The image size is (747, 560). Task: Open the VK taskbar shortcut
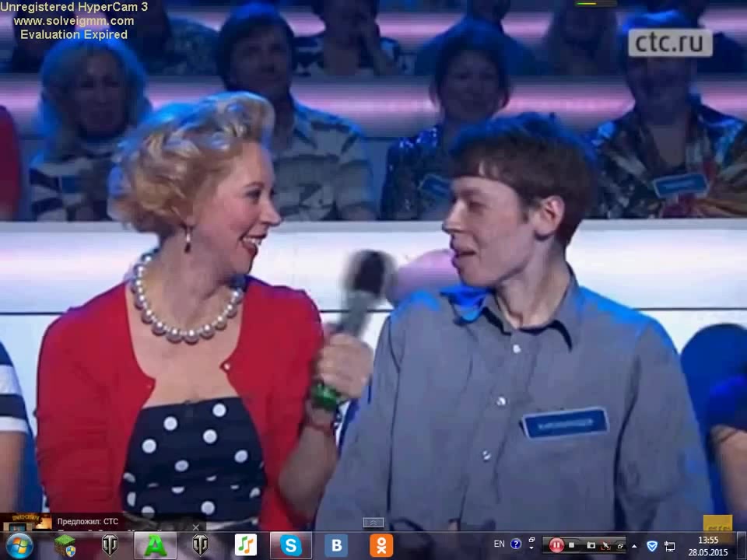pyautogui.click(x=335, y=545)
